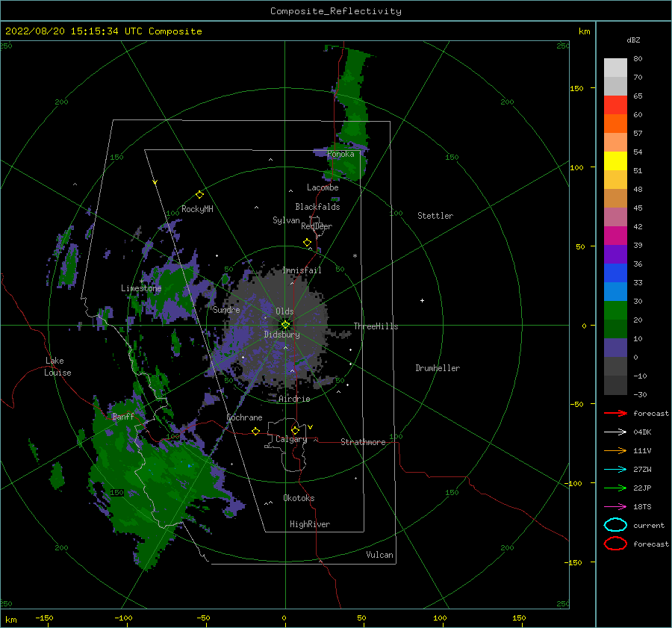Click the 0 tick label on bottom axis
This screenshot has height=628, width=672.
284,618
